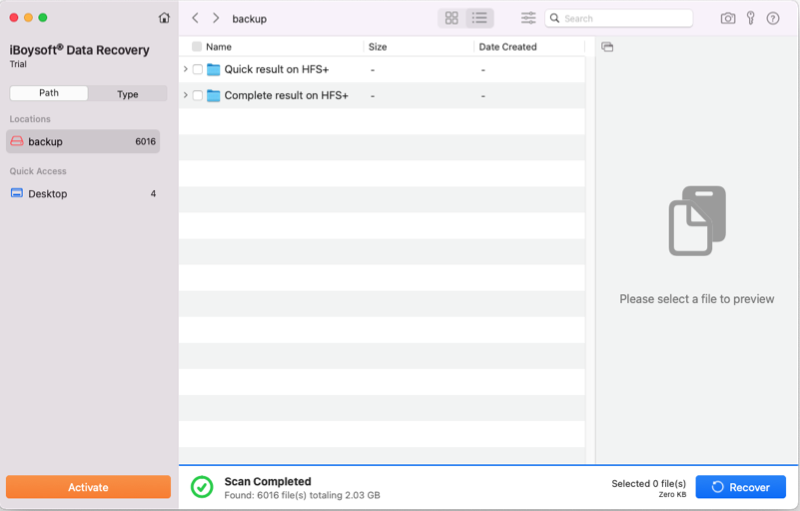Open the help question mark icon
800x511 pixels.
click(x=772, y=18)
